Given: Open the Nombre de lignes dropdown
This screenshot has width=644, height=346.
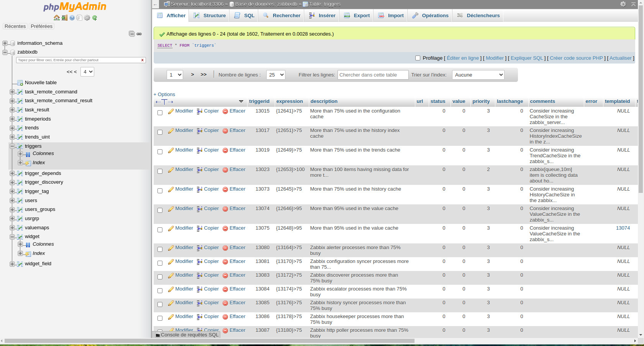Looking at the screenshot, I should (276, 75).
